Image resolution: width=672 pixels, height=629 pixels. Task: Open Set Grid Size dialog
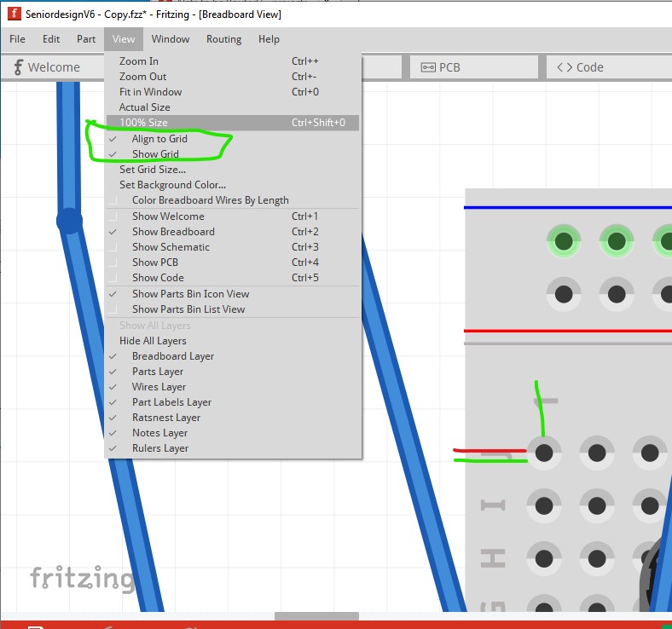[233, 170]
